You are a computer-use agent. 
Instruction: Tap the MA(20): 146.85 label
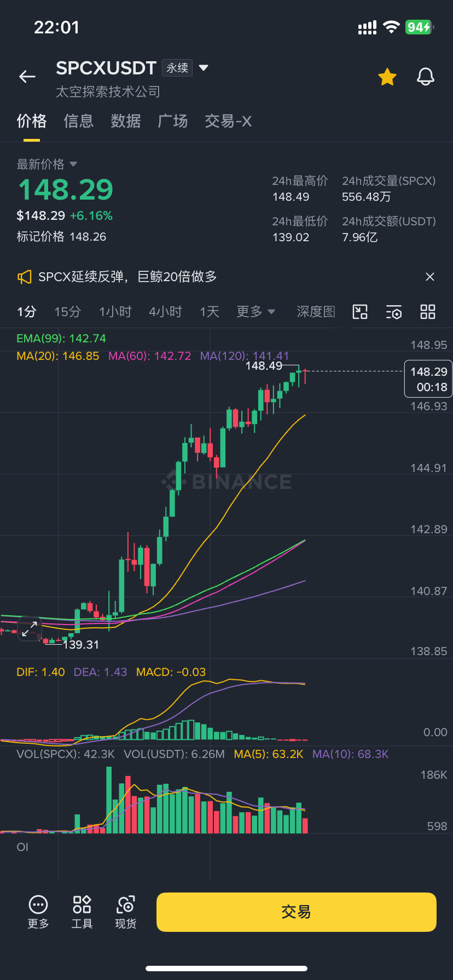(58, 356)
